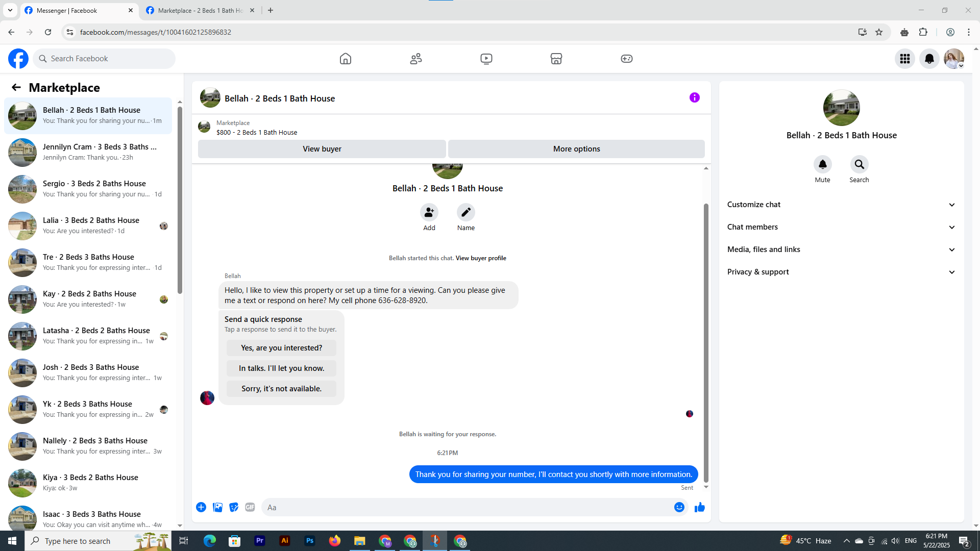Viewport: 980px width, 551px height.
Task: Bookmark this page with the star icon
Action: (879, 32)
